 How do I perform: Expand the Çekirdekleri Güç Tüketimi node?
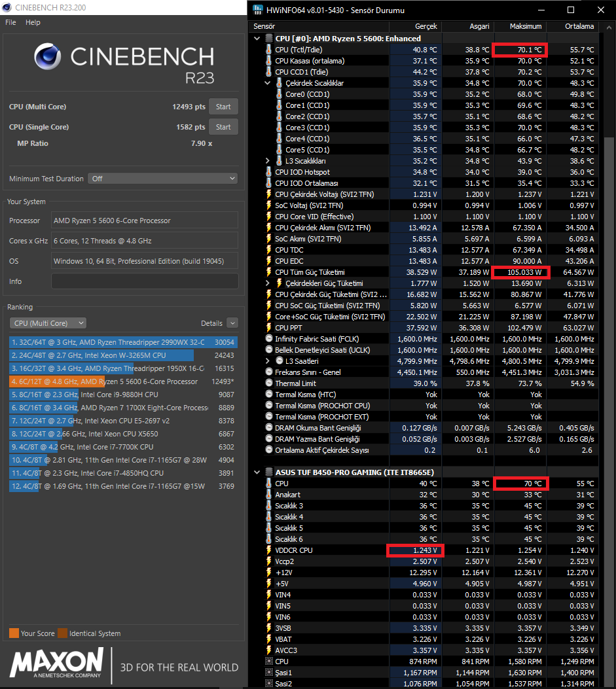[268, 283]
